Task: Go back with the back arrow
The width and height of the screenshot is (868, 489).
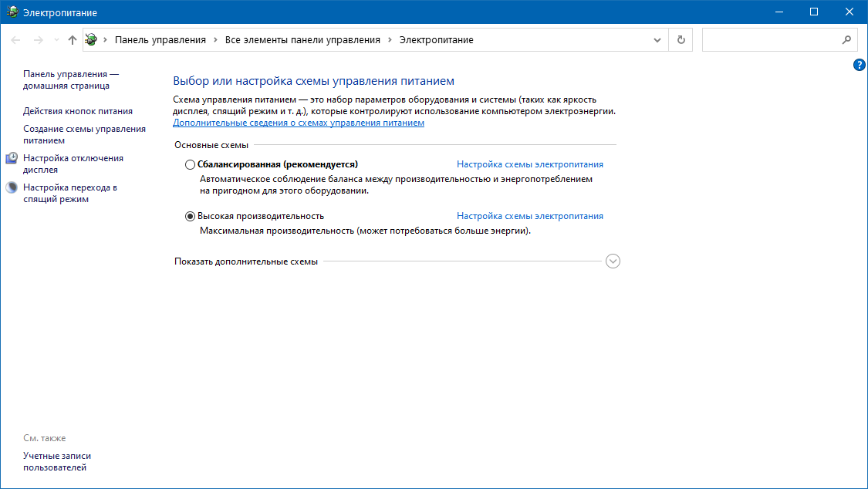Action: pyautogui.click(x=15, y=40)
